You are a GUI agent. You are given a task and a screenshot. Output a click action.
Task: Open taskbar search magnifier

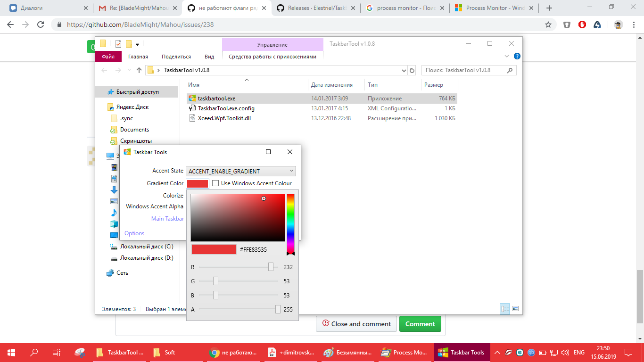coord(34,352)
